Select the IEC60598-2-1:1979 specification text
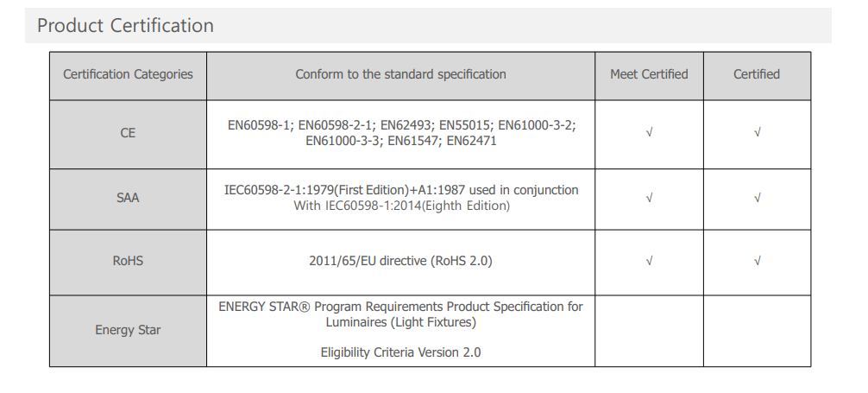Image resolution: width=868 pixels, height=393 pixels. [x=401, y=198]
